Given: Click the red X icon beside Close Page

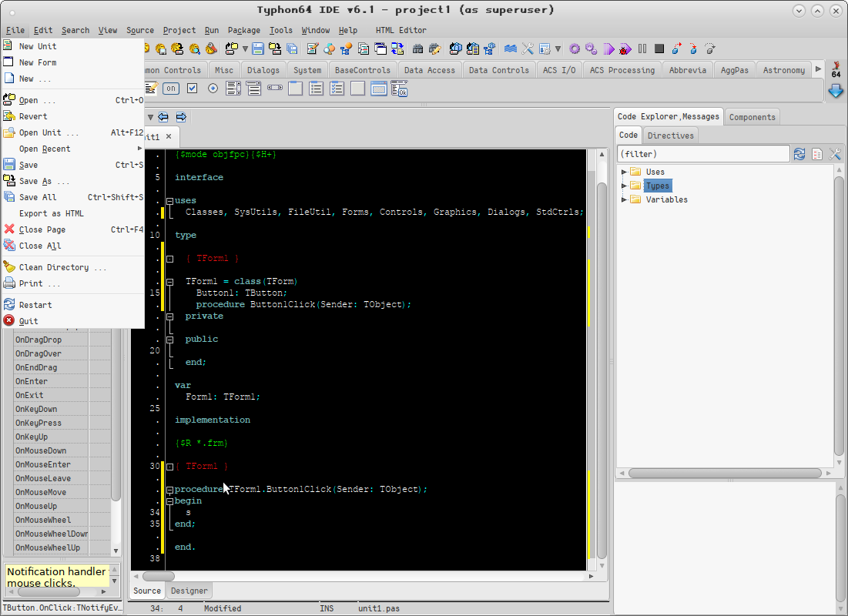Looking at the screenshot, I should pyautogui.click(x=9, y=229).
